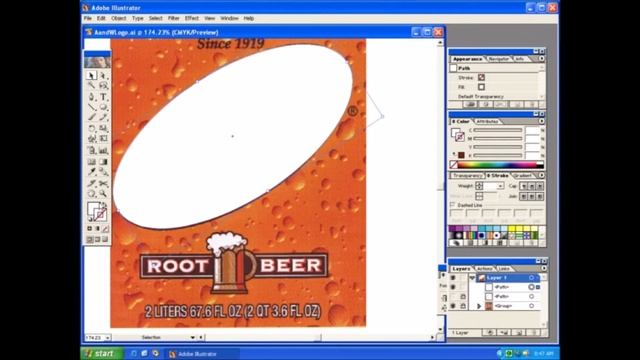Open the Object menu
Image resolution: width=640 pixels, height=360 pixels.
118,18
